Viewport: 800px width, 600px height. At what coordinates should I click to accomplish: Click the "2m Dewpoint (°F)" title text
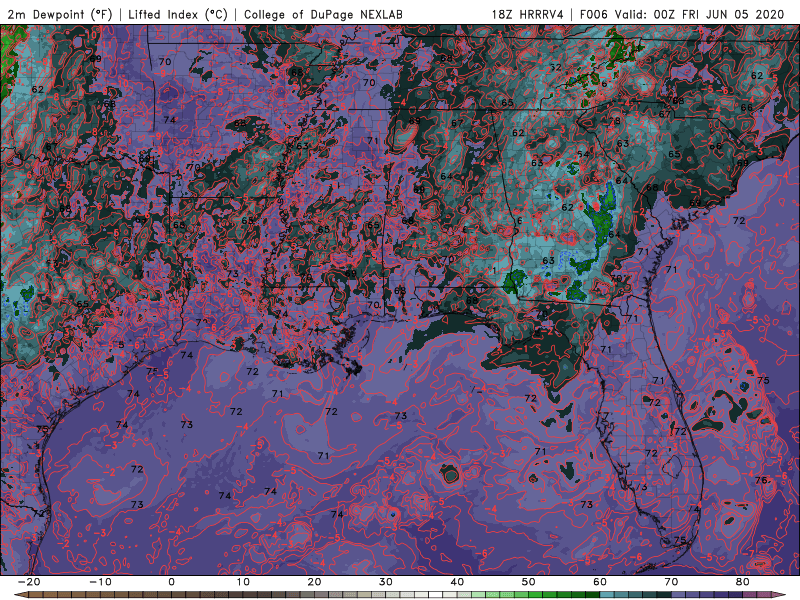click(x=60, y=14)
